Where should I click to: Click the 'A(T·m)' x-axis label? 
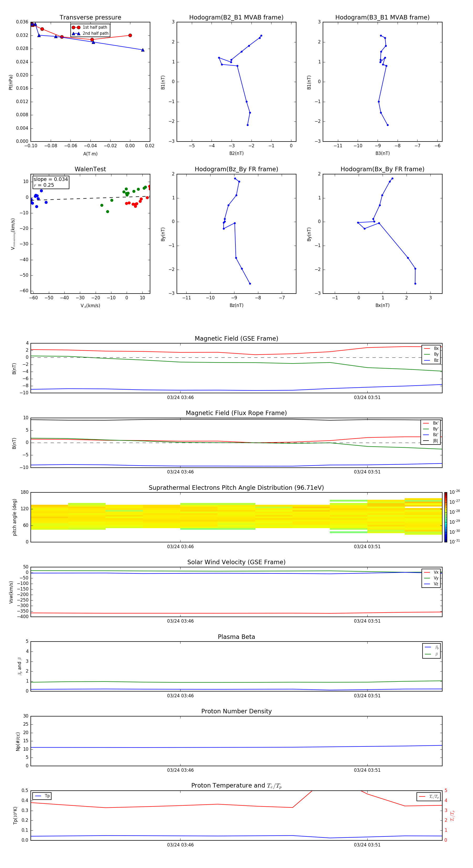tap(90, 154)
